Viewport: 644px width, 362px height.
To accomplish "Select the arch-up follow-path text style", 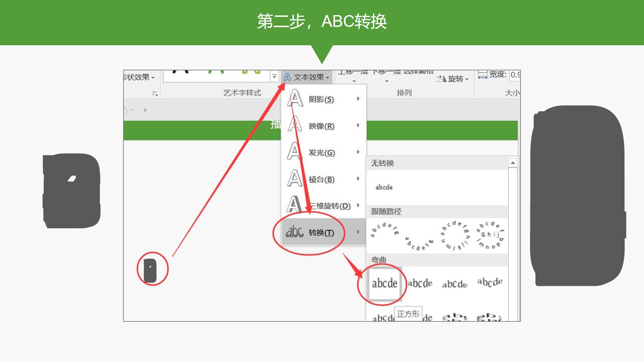I will (x=384, y=231).
